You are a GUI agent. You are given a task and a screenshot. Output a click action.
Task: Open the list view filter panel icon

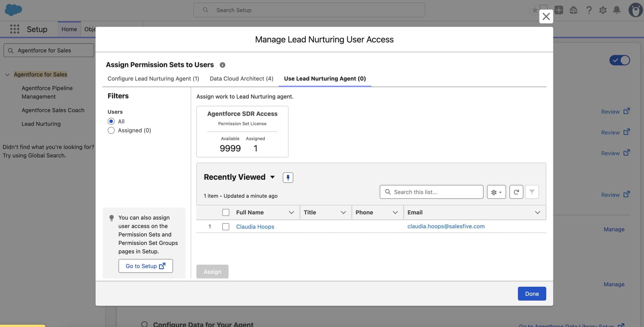[x=532, y=192]
